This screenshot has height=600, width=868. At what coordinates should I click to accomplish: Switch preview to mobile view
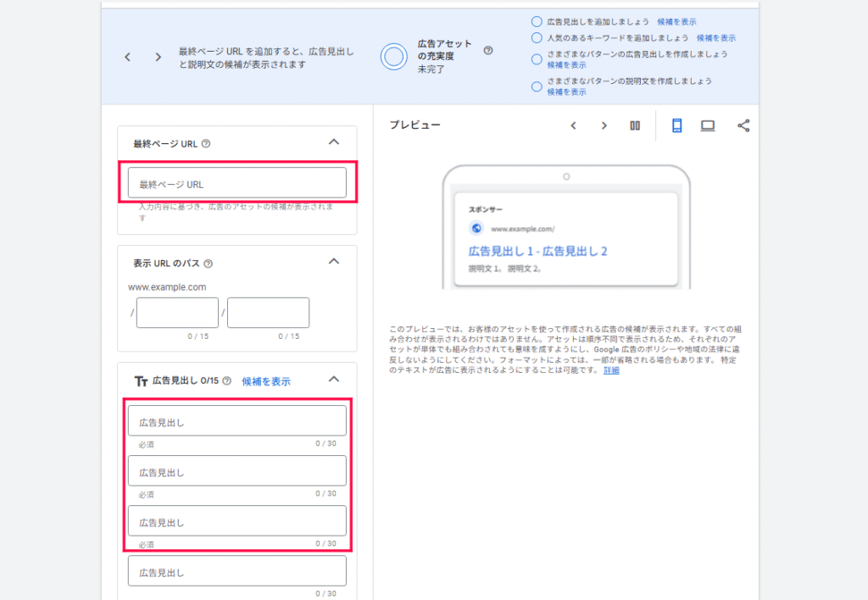676,125
